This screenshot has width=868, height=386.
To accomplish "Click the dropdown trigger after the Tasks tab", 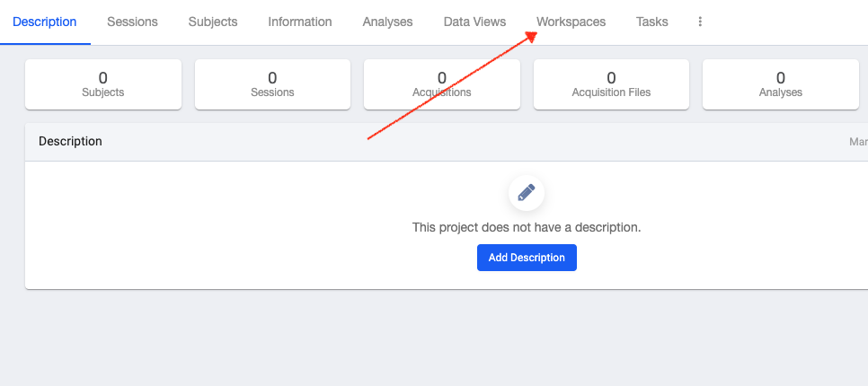I will point(700,22).
